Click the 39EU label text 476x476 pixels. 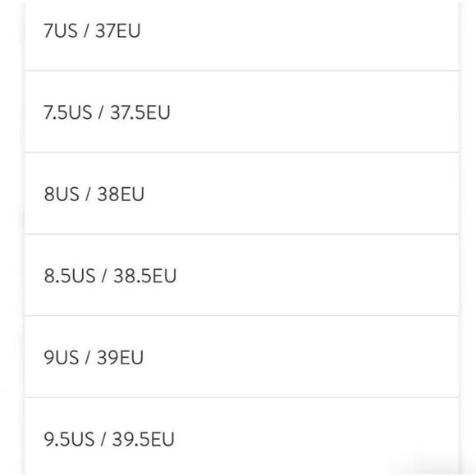(120, 357)
